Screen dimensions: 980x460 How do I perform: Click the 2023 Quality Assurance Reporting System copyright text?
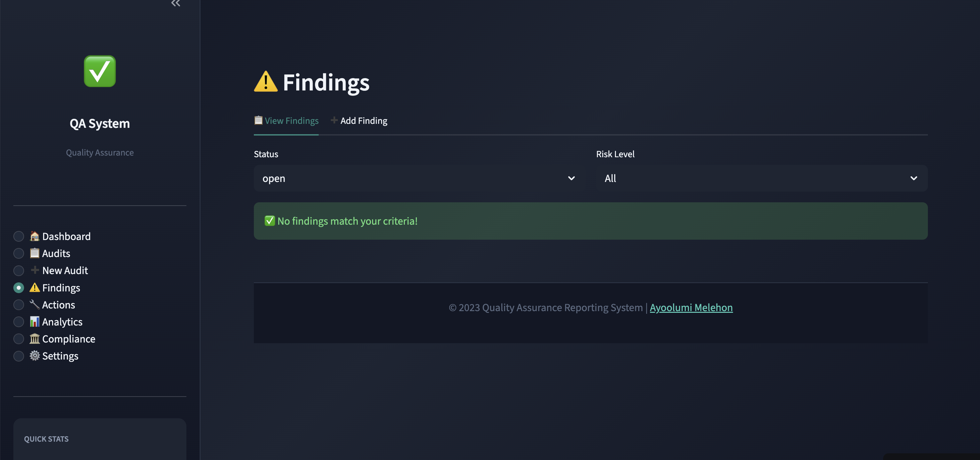[x=545, y=307]
